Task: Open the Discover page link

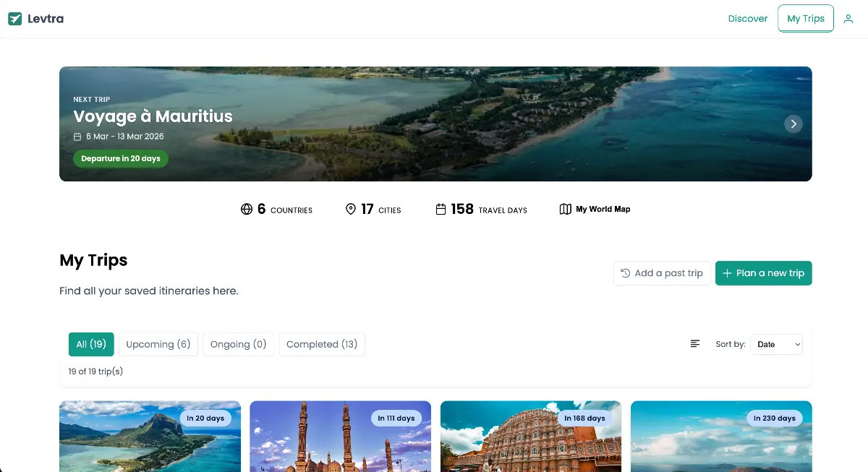Action: (747, 19)
